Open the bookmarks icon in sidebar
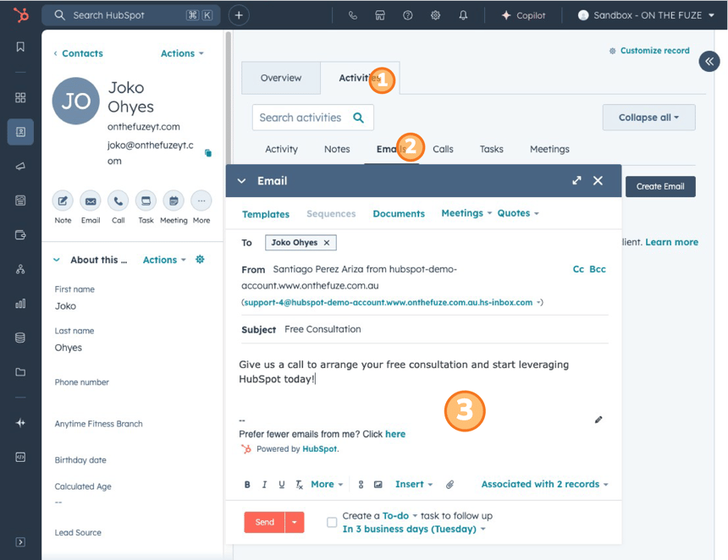 [x=20, y=47]
